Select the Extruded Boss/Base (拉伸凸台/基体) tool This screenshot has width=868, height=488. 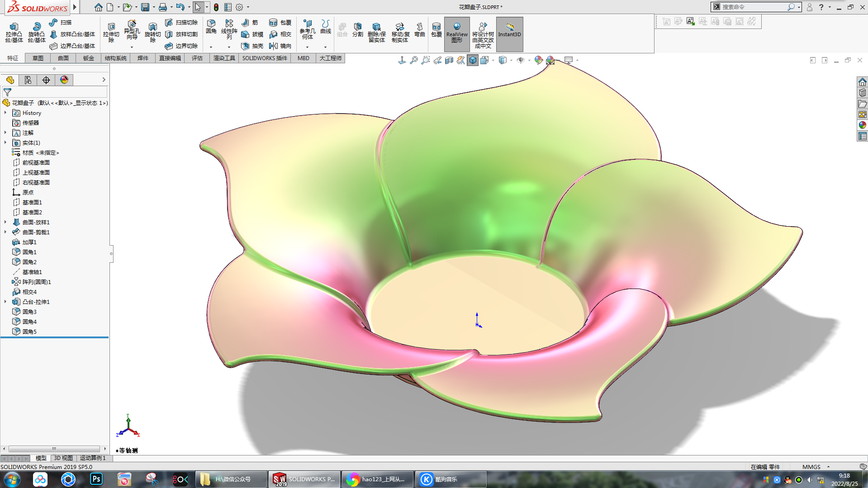click(x=14, y=33)
